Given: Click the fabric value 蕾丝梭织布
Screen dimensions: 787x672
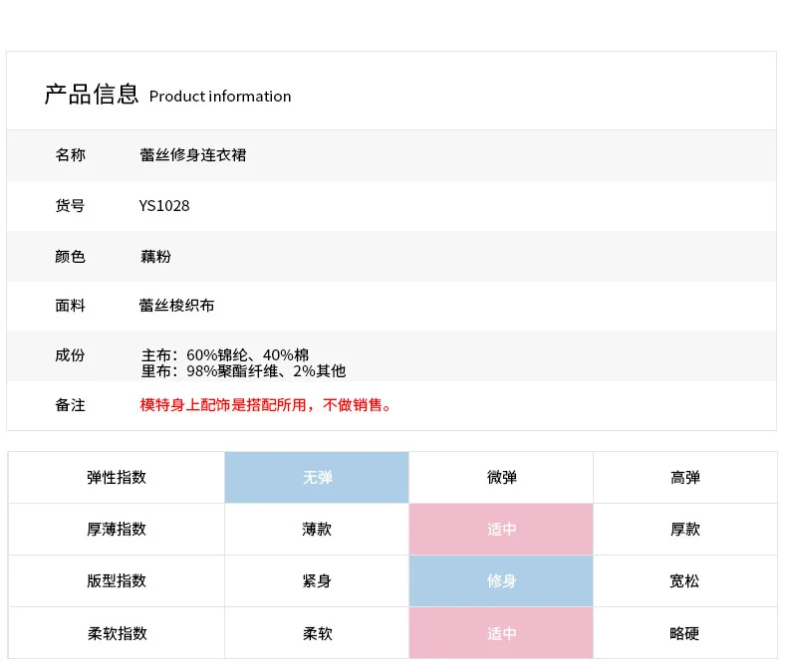Looking at the screenshot, I should 176,306.
